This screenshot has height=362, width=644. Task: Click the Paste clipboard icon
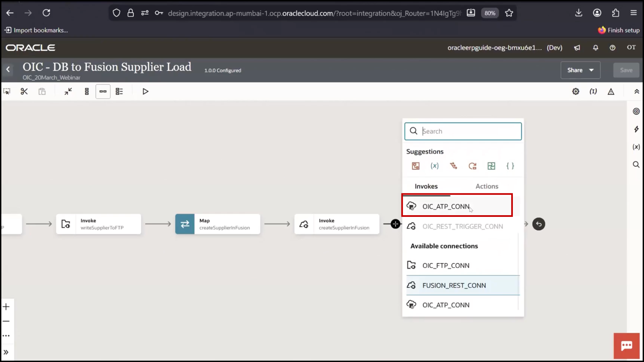click(x=42, y=91)
